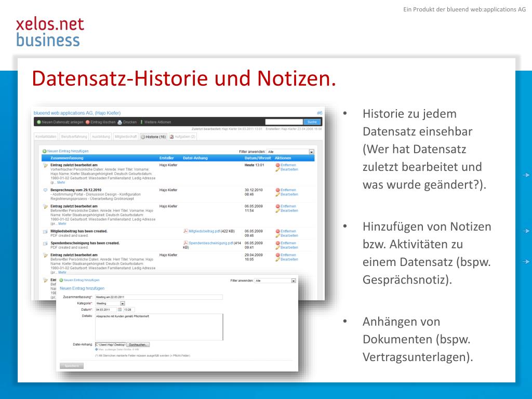
Task: Click document icon of Spendenbescheinigung has been created
Action: (x=46, y=244)
